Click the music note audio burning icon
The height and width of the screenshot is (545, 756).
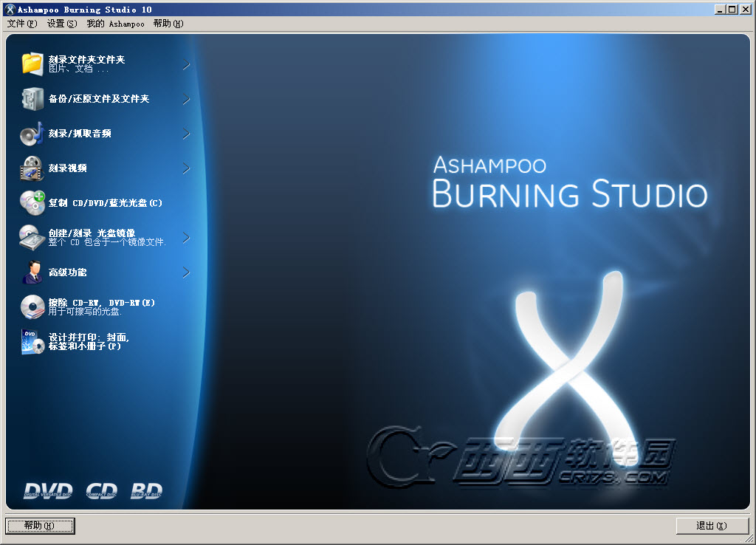tap(32, 134)
